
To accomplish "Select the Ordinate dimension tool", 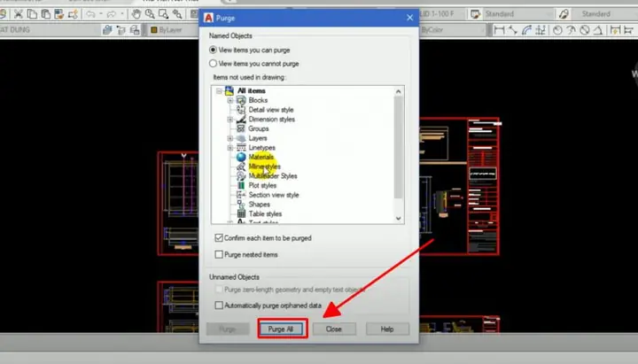I will [541, 30].
